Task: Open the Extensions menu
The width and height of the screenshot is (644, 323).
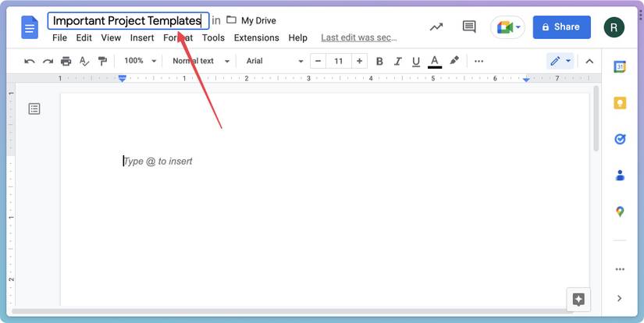Action: click(256, 37)
